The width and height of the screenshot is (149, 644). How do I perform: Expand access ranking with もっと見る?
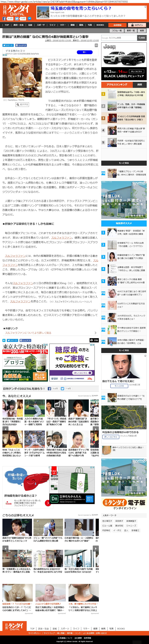(124, 163)
